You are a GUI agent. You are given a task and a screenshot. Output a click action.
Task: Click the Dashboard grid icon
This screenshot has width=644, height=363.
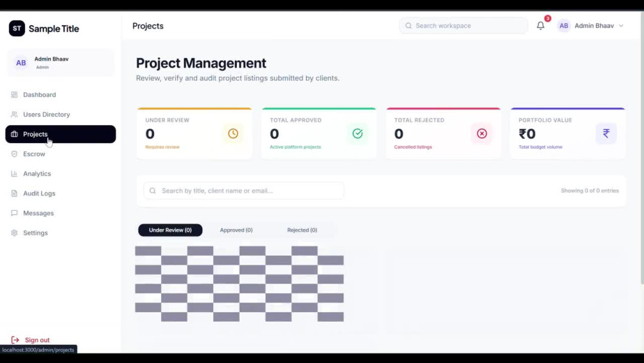14,95
